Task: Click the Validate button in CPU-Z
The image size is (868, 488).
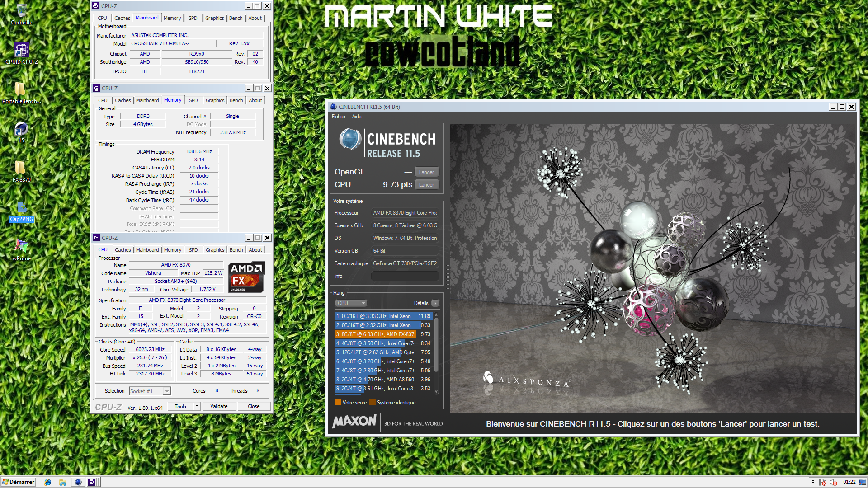Action: (x=219, y=406)
